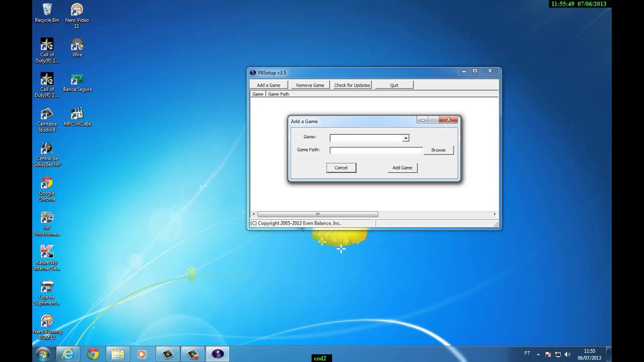Select Call of Duty icon beside Banca Segura
Screen dimensions: 644x362
click(x=47, y=85)
